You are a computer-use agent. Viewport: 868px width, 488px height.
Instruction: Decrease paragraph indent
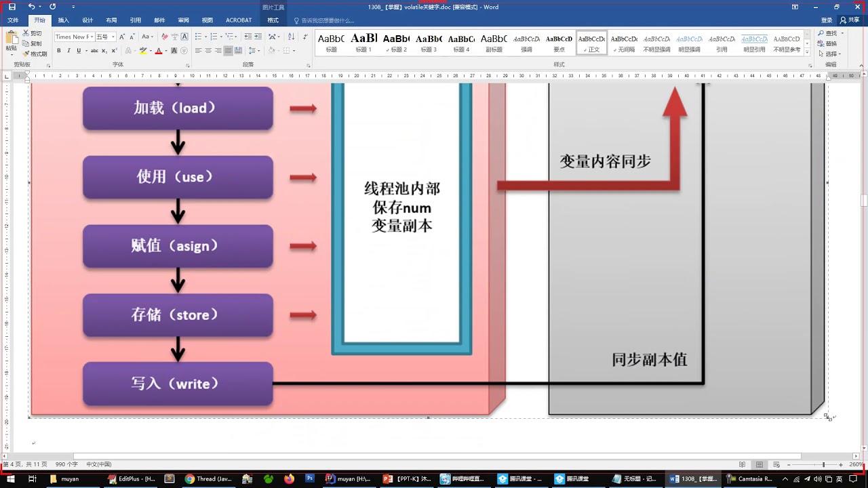248,37
